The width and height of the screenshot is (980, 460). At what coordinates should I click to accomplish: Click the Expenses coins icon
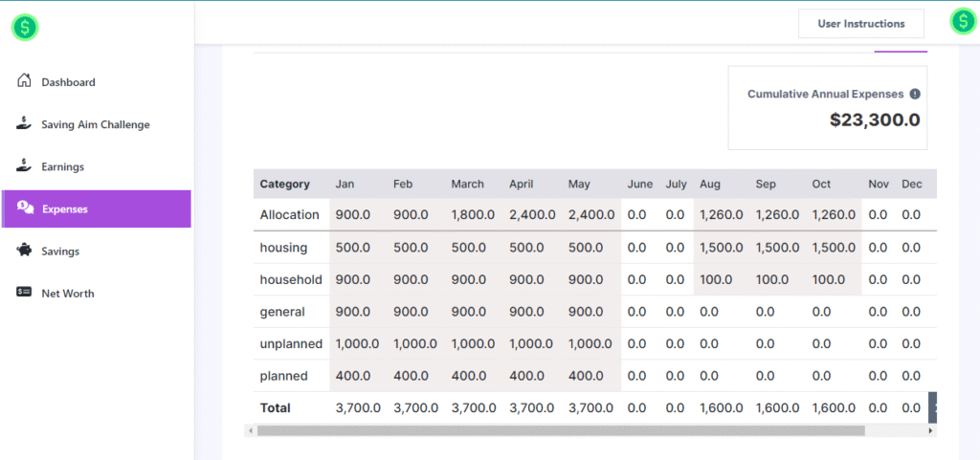click(25, 208)
